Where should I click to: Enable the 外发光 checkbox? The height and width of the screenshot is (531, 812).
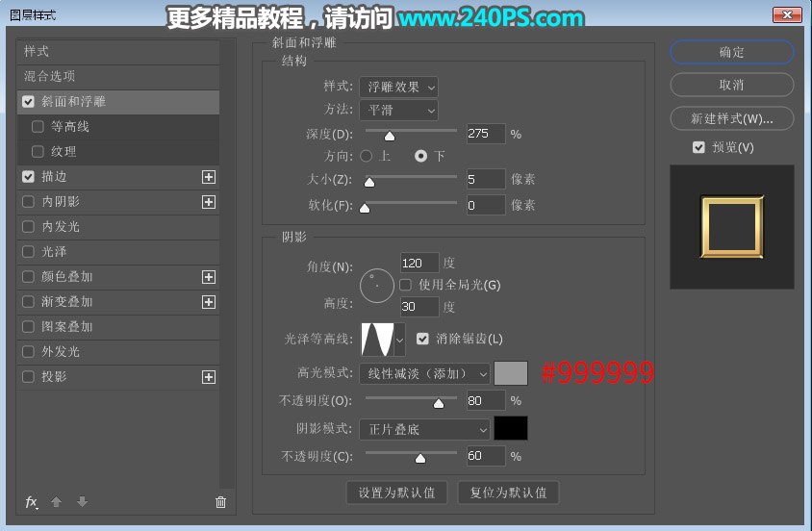point(29,351)
